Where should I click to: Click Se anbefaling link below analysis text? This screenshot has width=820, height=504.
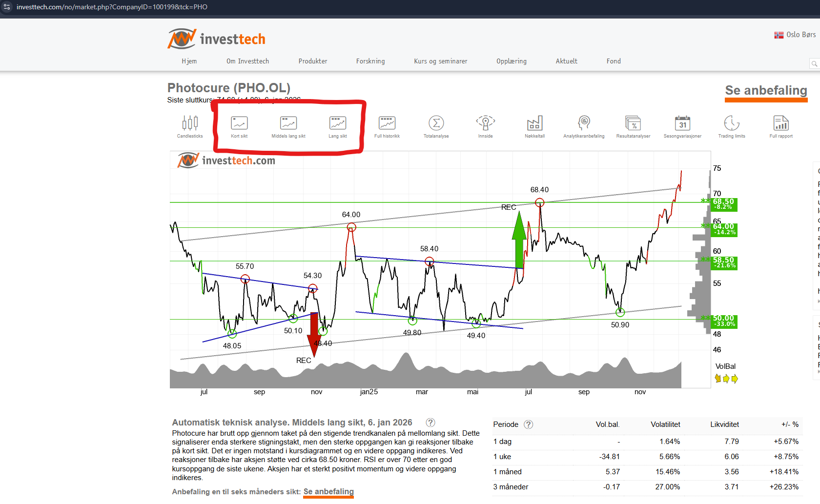328,492
